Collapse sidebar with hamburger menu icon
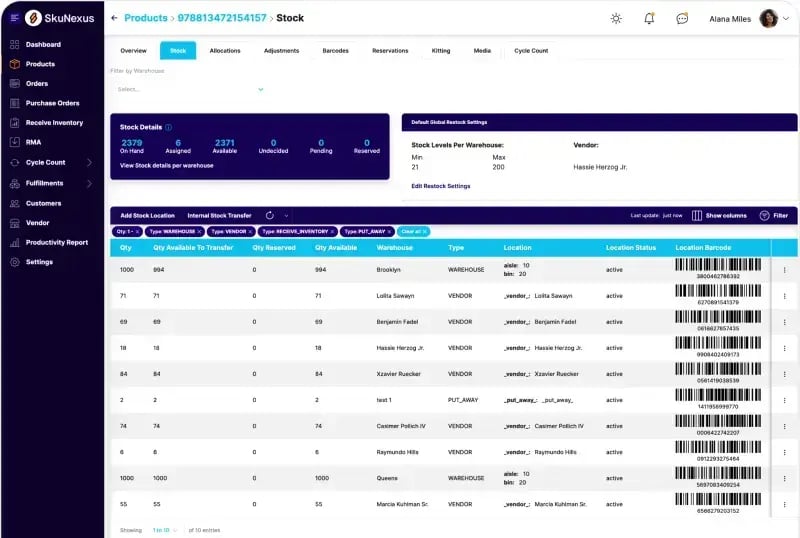800x538 pixels. click(14, 18)
